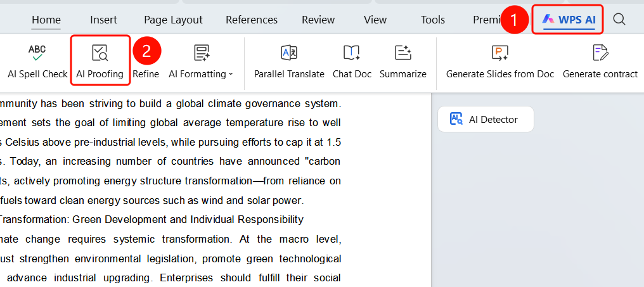Open the search magnifier icon
Image resolution: width=644 pixels, height=287 pixels.
(x=619, y=19)
